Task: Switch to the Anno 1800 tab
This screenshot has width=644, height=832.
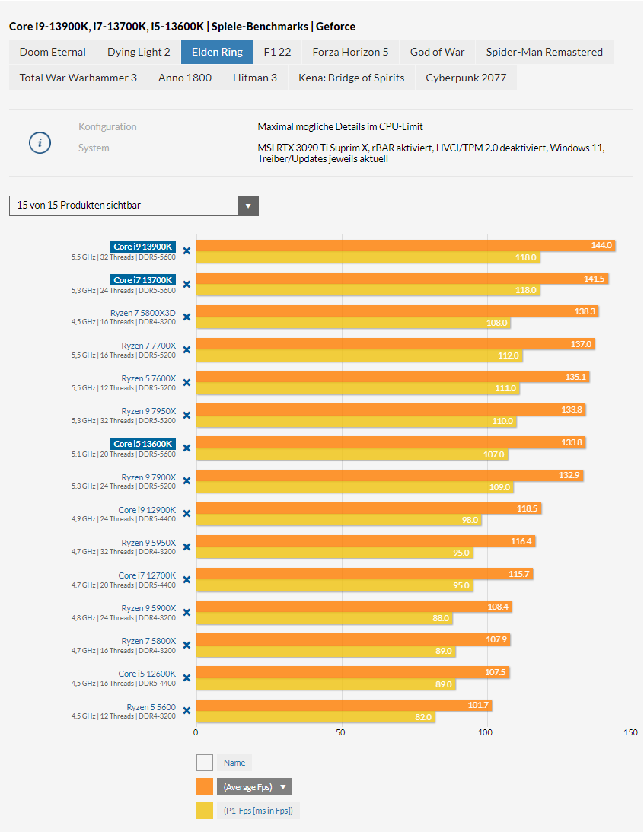Action: pyautogui.click(x=185, y=78)
